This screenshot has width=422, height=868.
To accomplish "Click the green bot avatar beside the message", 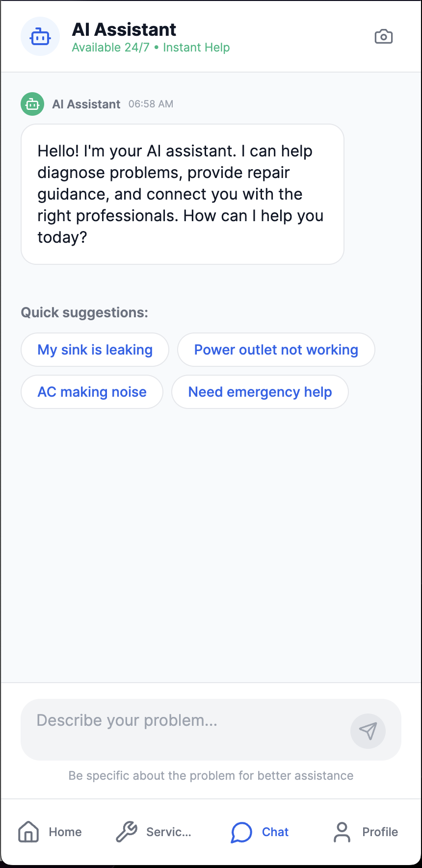I will point(32,104).
